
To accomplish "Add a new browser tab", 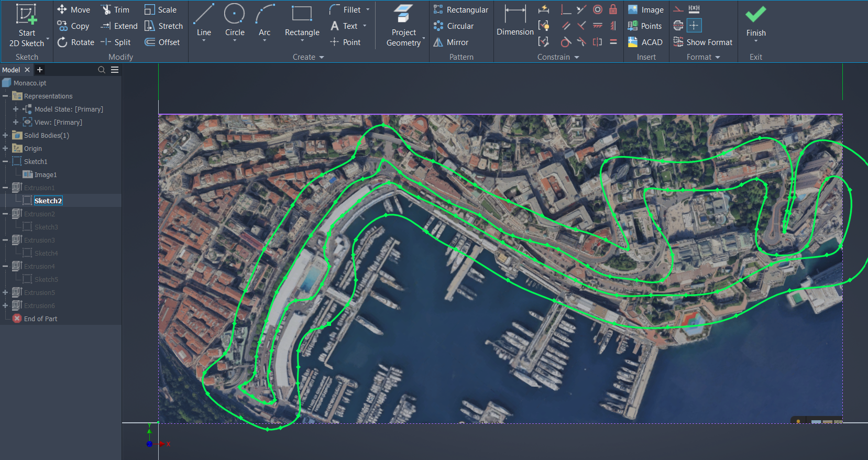I will click(x=40, y=70).
